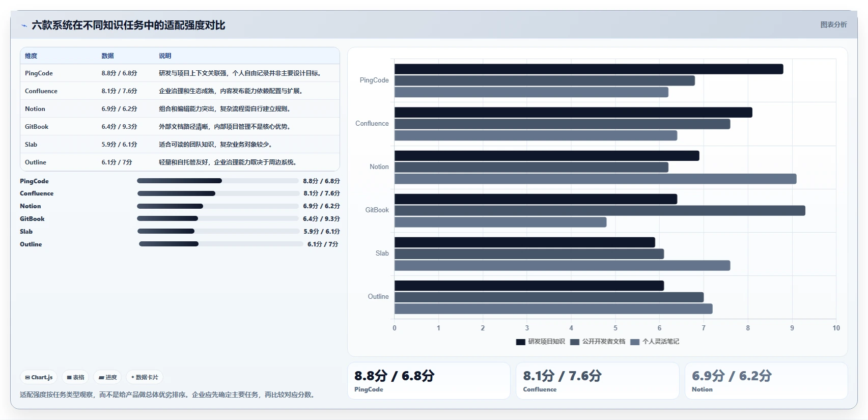
Task: Click the Confluence progress bar
Action: point(218,193)
